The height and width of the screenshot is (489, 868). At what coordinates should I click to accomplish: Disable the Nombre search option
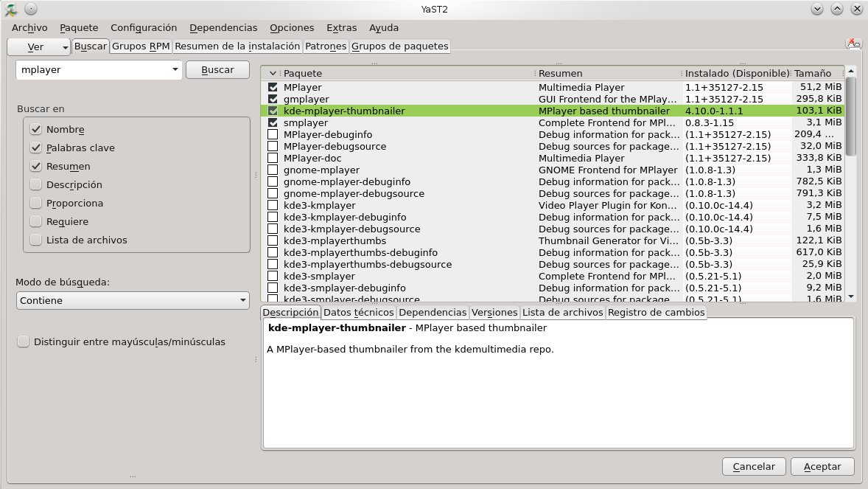[x=36, y=129]
